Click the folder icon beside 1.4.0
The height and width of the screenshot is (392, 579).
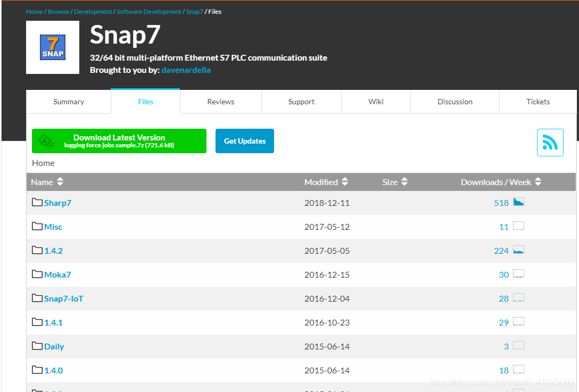(37, 370)
